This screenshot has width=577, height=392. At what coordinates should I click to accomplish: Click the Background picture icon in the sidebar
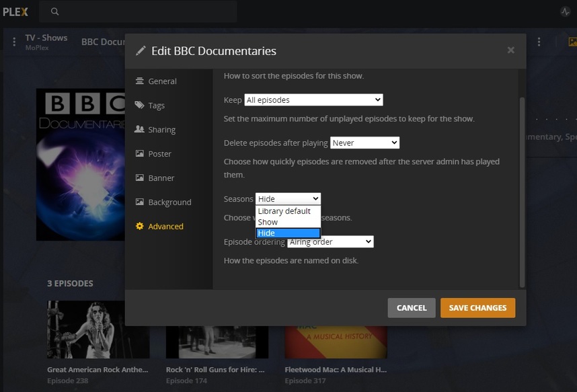click(139, 202)
